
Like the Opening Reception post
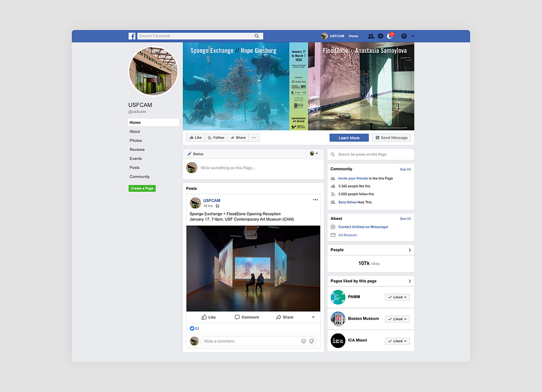(208, 317)
